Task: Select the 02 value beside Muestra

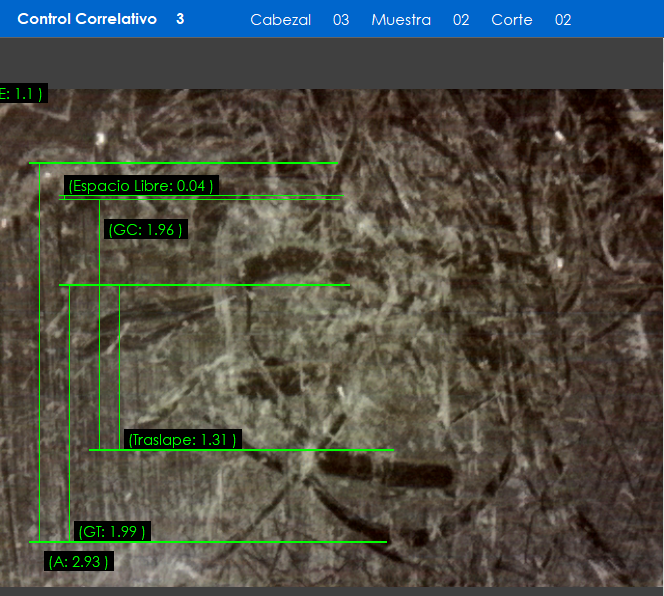Action: point(460,20)
